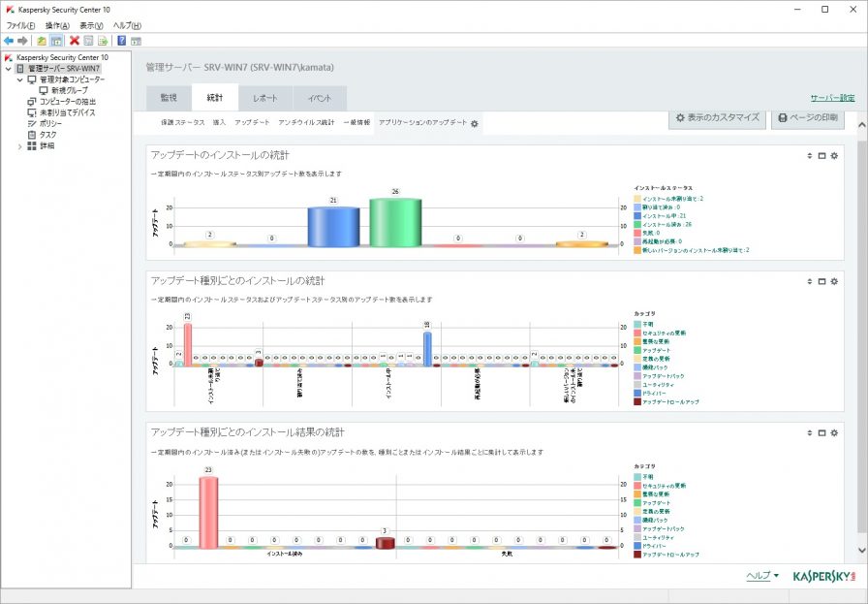Maximize the インストール結果の統計 panel

(822, 432)
